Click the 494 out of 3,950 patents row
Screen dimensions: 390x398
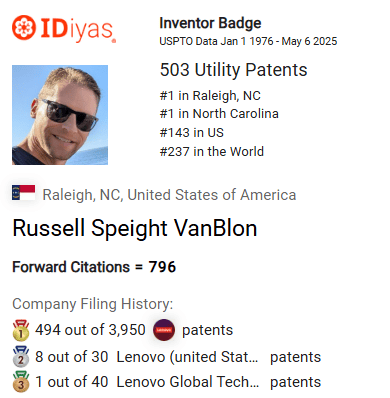tap(123, 330)
